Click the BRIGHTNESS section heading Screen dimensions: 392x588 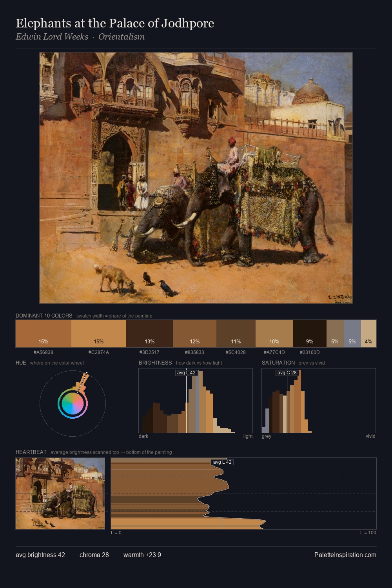pos(155,363)
